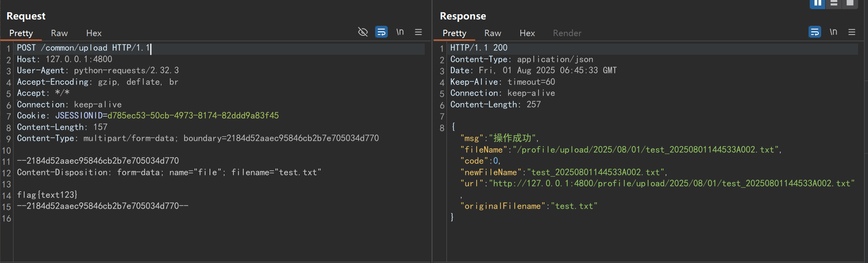The height and width of the screenshot is (263, 868).
Task: Switch to Hex tab in Response panel
Action: (x=527, y=33)
